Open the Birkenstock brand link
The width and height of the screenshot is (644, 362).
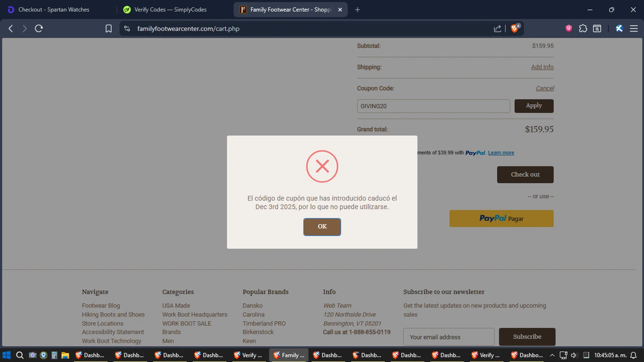pyautogui.click(x=258, y=332)
